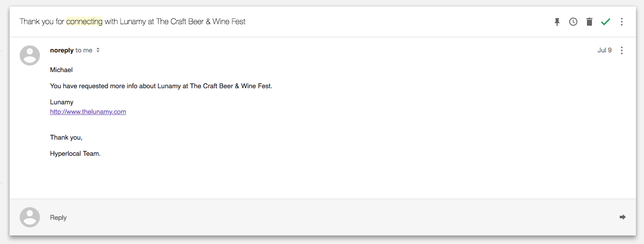Snooze the email using clock icon
The height and width of the screenshot is (244, 644).
(573, 22)
